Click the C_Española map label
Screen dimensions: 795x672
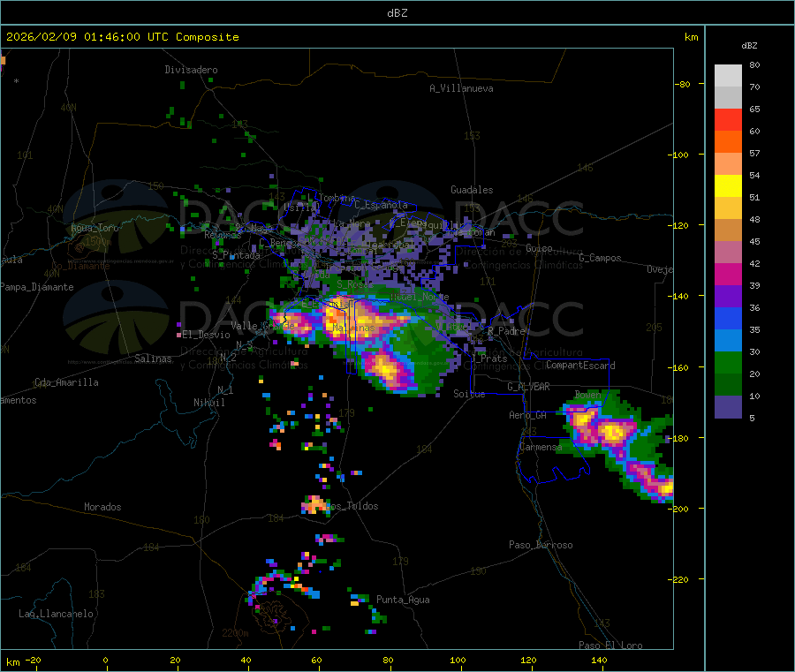point(381,205)
